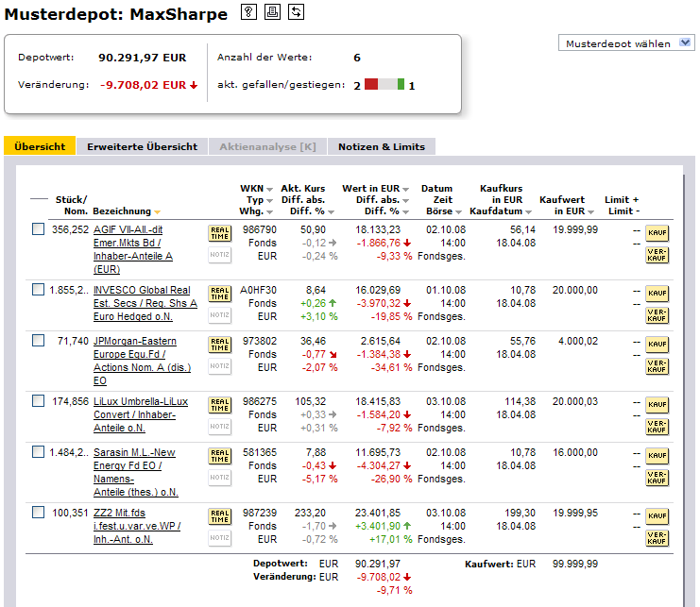Select the JPMorgan-Eastern Europe row checkbox
700x607 pixels.
pyautogui.click(x=38, y=339)
